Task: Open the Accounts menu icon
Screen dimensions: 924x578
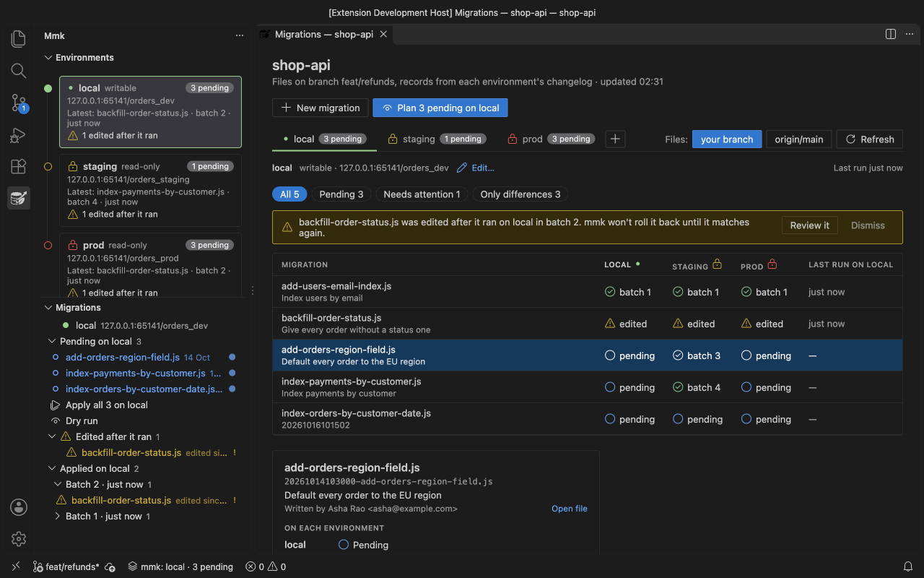Action: (19, 507)
